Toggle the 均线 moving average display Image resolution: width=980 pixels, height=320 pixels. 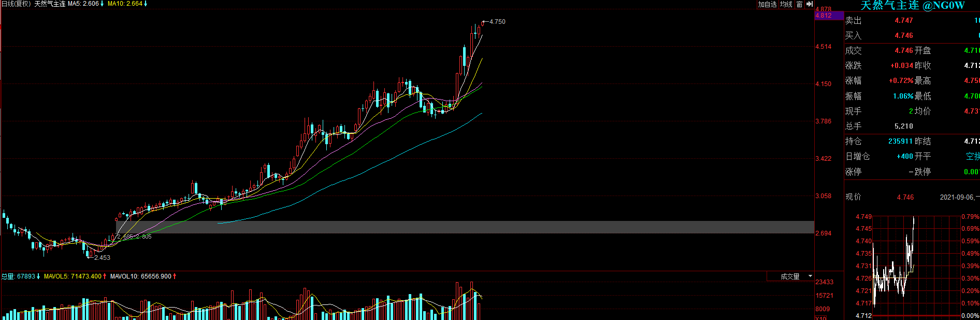[x=786, y=4]
